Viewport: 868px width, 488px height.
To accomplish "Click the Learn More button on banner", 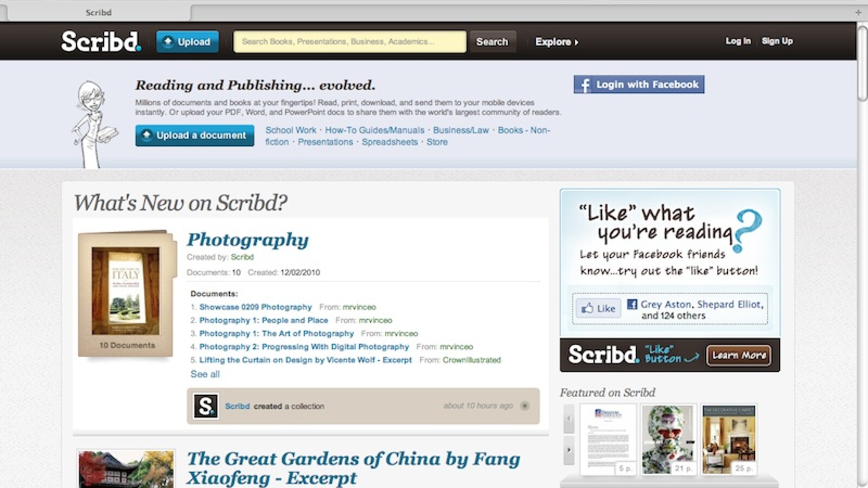I will coord(738,356).
